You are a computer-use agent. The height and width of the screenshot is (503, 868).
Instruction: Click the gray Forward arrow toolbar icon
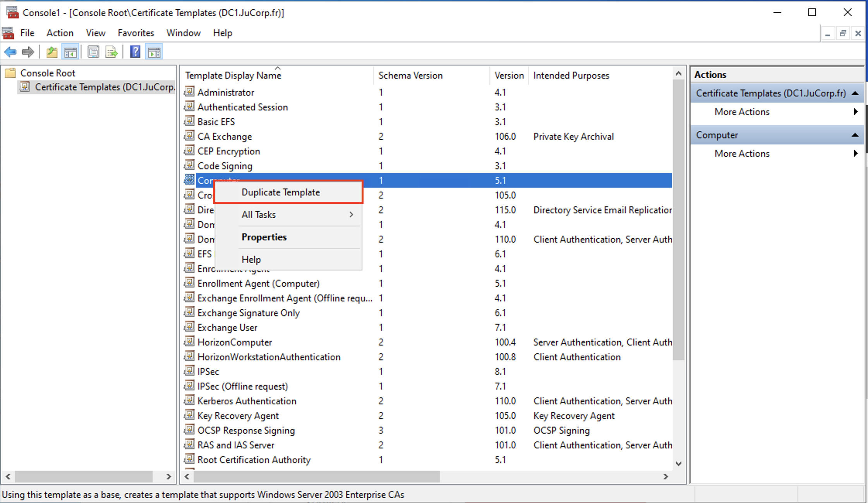[x=28, y=52]
